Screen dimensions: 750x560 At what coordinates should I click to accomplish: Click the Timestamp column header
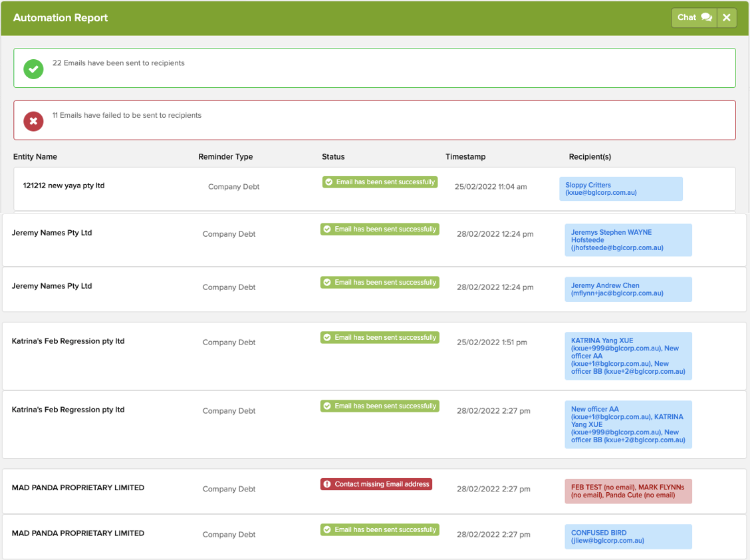pos(465,157)
